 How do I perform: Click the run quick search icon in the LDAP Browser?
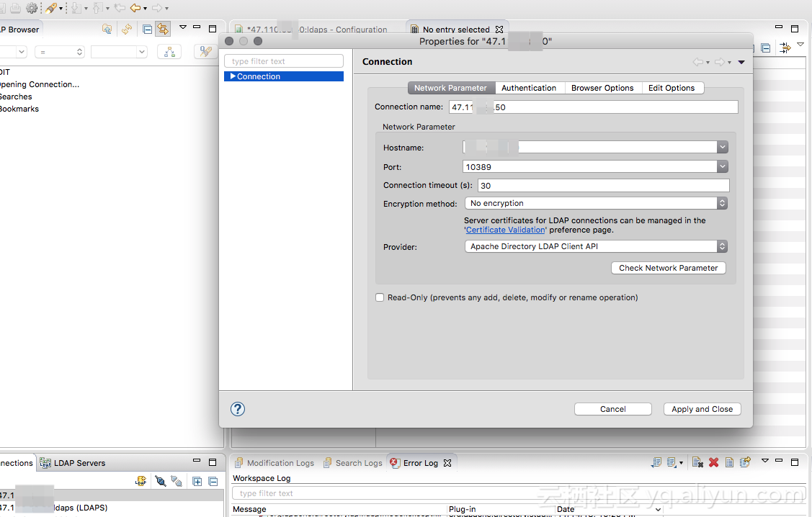click(x=205, y=52)
